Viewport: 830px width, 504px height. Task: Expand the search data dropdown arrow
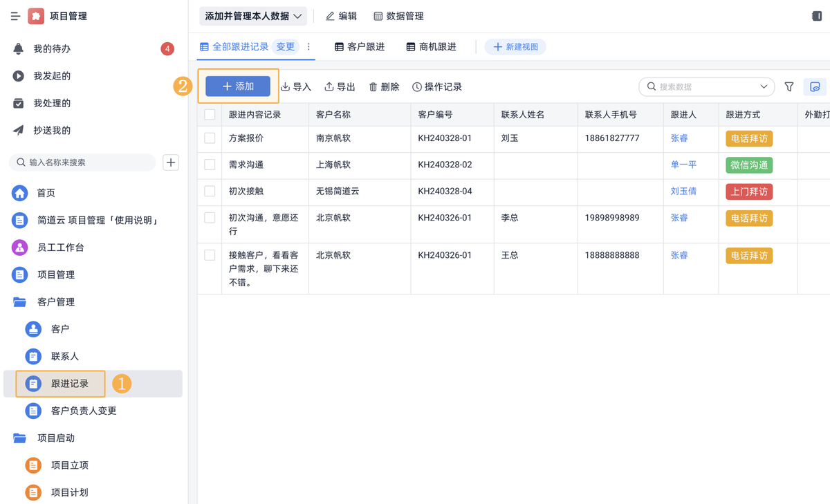click(764, 87)
